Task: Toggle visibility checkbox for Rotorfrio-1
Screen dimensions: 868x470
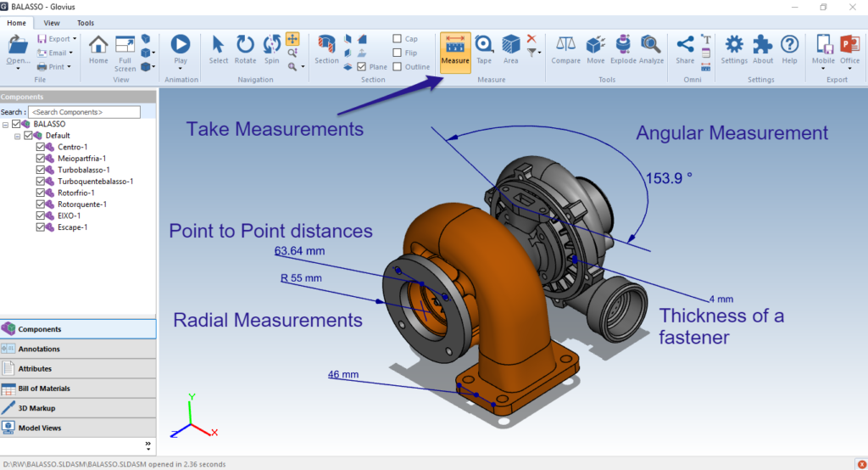Action: [x=40, y=193]
